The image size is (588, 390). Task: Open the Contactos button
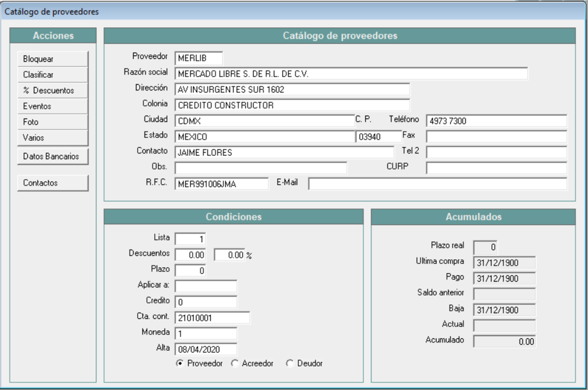click(53, 183)
